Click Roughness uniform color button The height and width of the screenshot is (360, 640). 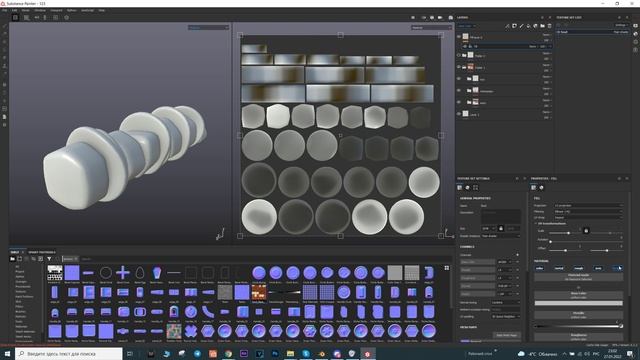pos(578,336)
